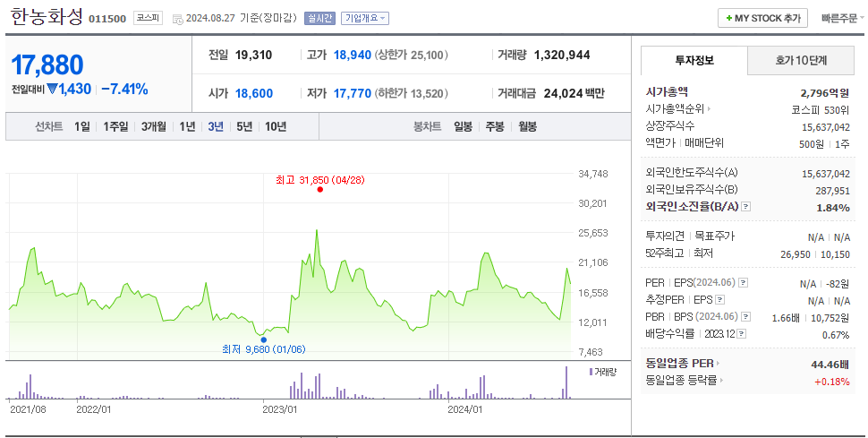Image resolution: width=868 pixels, height=438 pixels.
Task: Click the stock name 한농화성
Action: point(47,17)
